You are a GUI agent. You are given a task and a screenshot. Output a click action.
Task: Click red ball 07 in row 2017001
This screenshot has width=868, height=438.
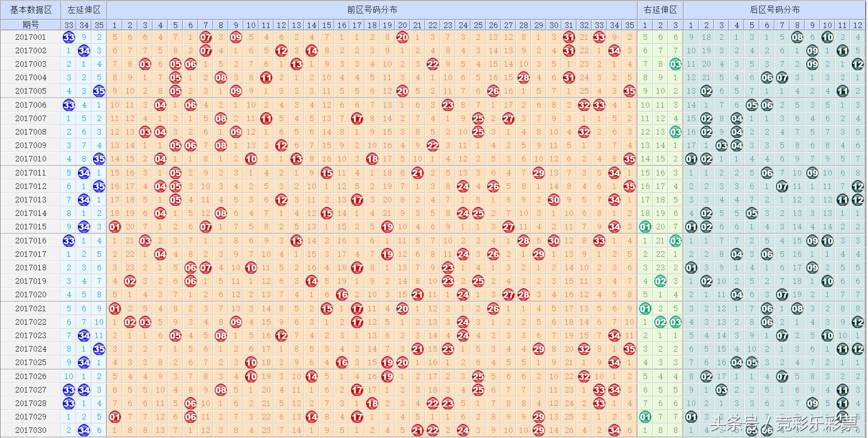(206, 37)
